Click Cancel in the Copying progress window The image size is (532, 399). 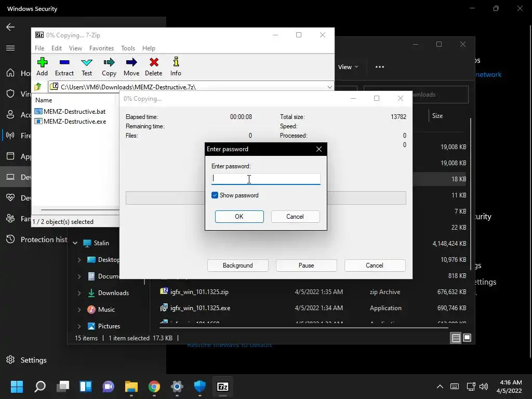pos(375,265)
